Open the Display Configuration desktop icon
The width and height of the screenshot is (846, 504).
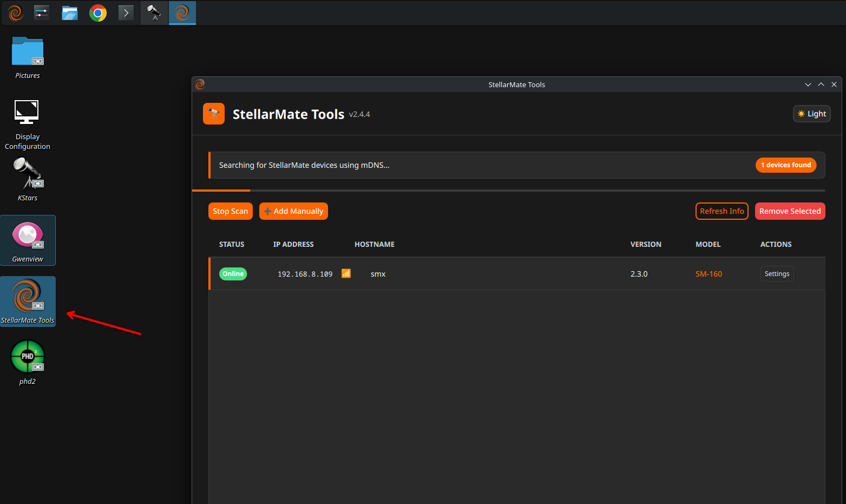tap(28, 125)
